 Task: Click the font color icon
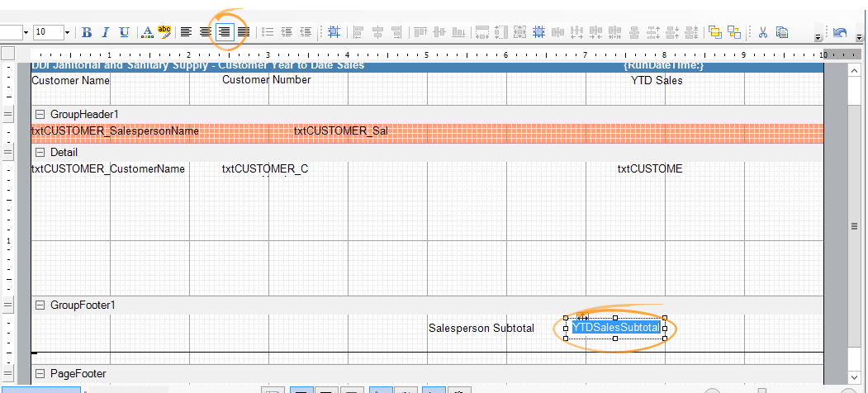[147, 32]
